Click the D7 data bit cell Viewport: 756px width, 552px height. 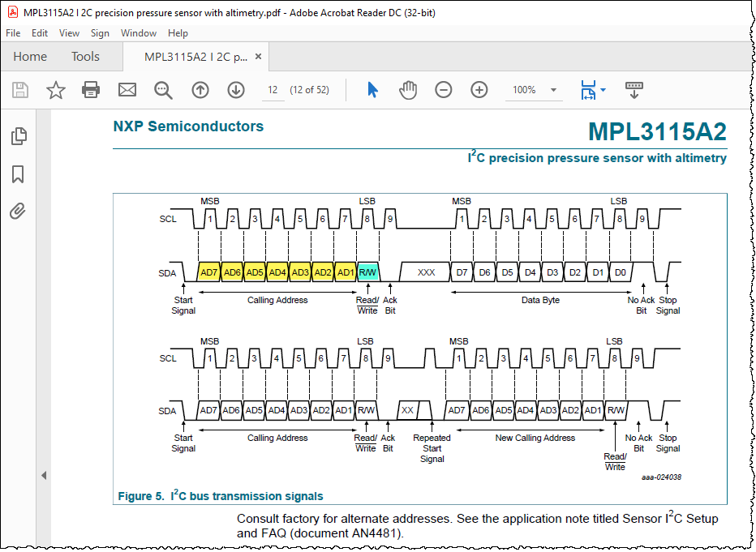pos(462,272)
